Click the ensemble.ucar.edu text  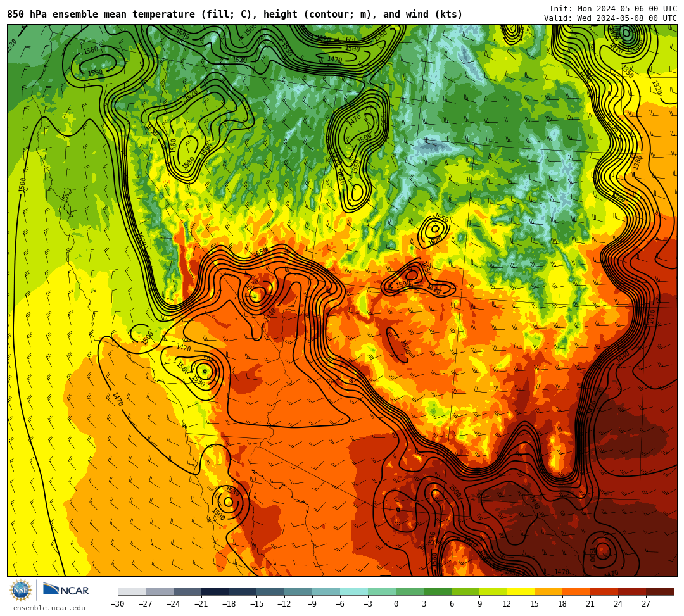coord(49,608)
